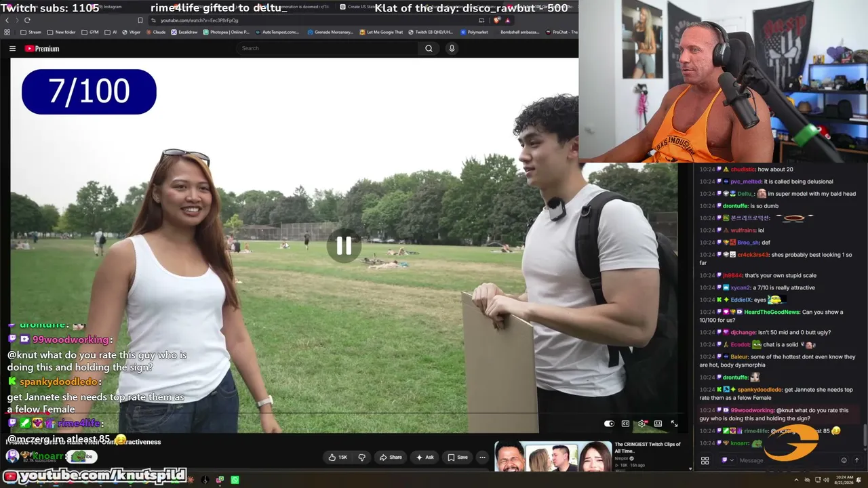This screenshot has height=488, width=868.
Task: Expand the AI bookmarks folder
Action: point(111,32)
